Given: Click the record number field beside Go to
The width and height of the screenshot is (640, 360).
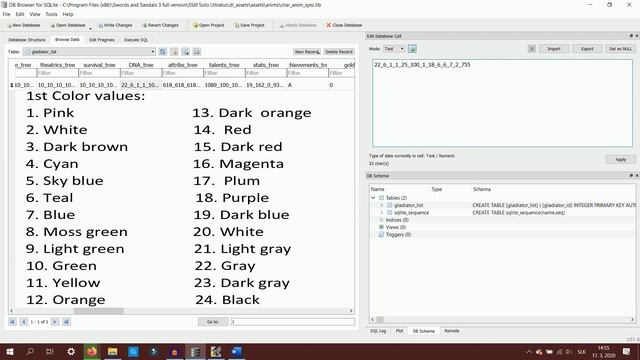Looking at the screenshot, I should tap(293, 322).
